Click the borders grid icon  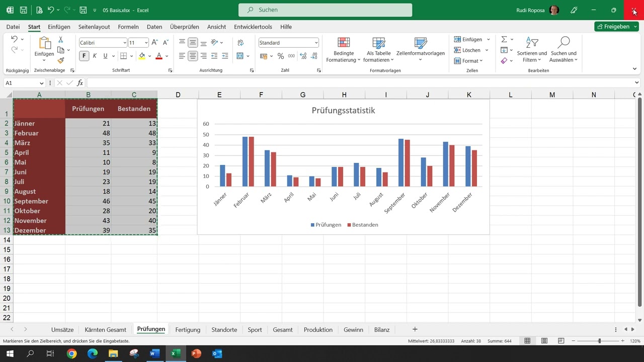(123, 56)
